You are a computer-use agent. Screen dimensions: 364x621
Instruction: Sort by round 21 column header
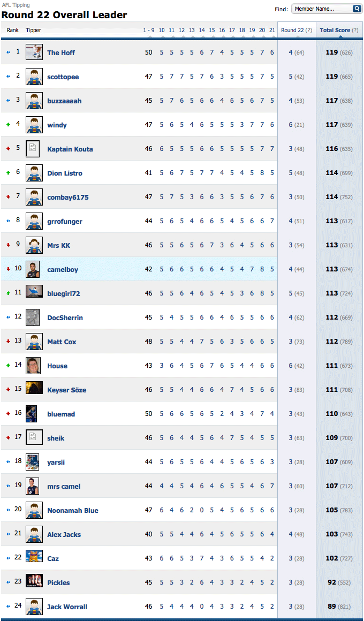[272, 30]
